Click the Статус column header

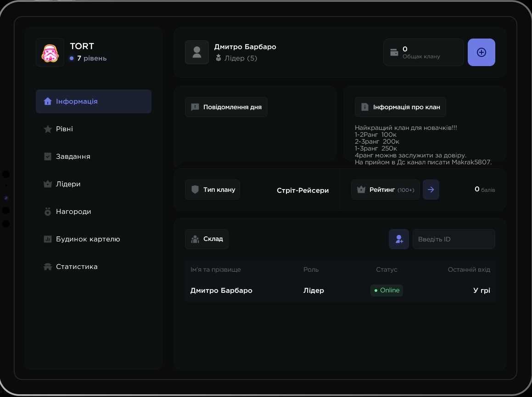(386, 269)
